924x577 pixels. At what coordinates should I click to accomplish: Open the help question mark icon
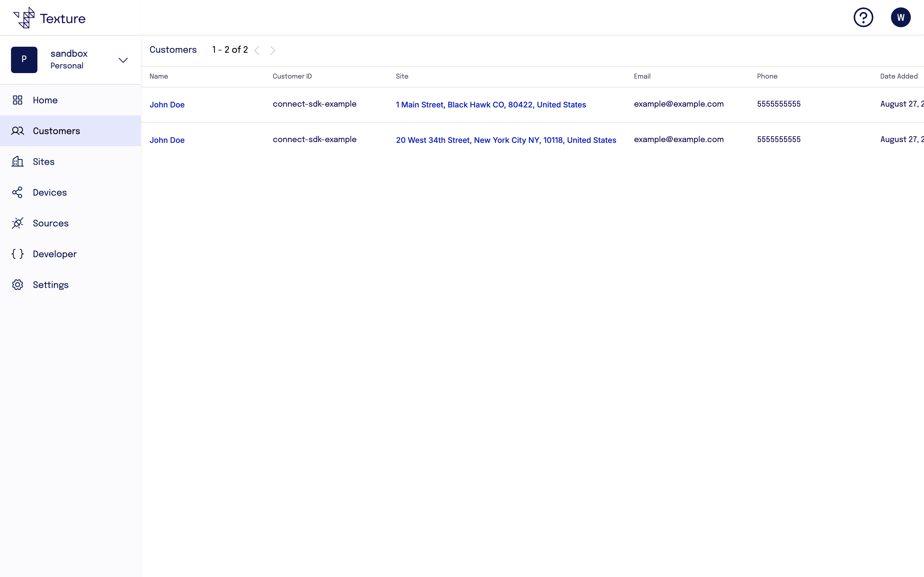863,18
